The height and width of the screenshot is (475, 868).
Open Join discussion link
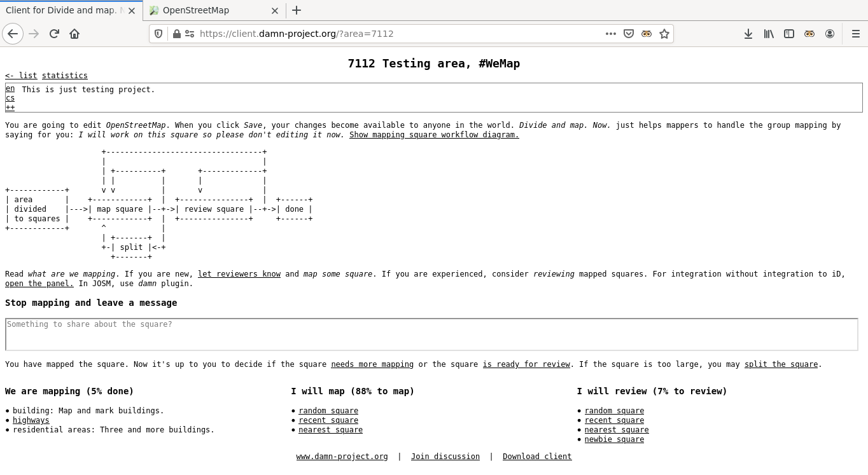(x=445, y=457)
